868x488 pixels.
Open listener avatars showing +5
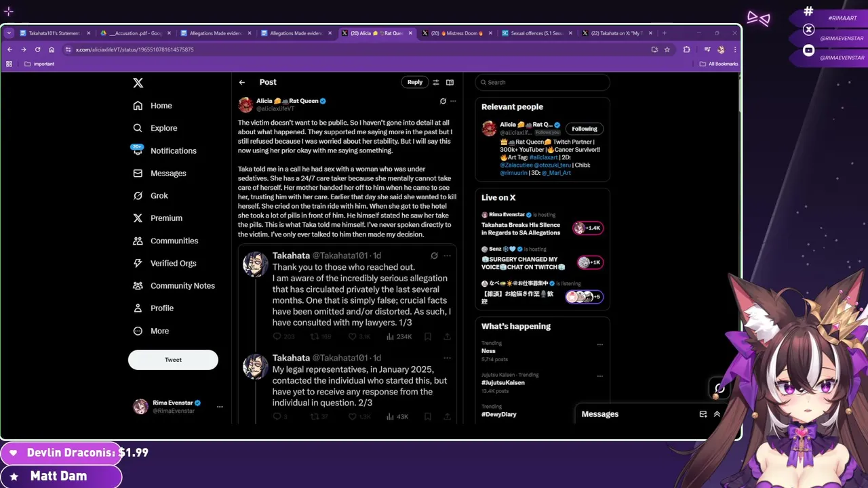click(x=585, y=297)
